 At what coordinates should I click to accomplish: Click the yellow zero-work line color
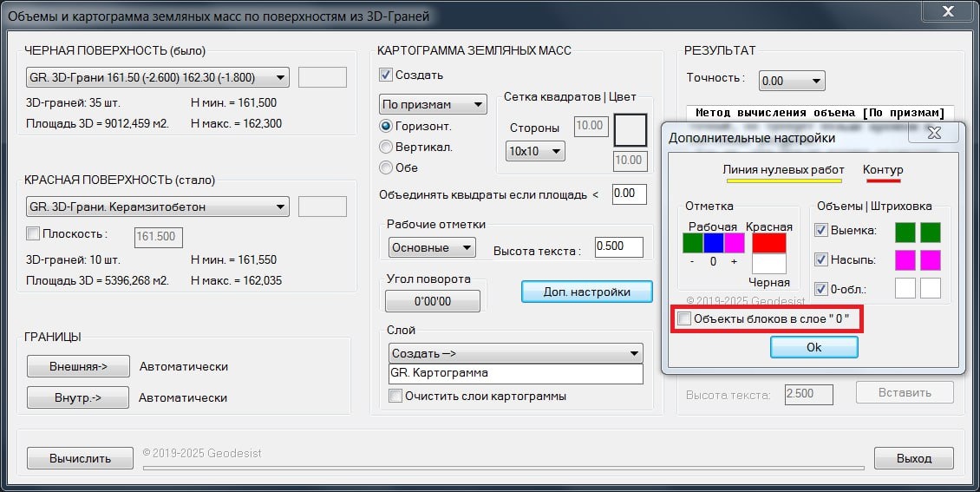784,181
